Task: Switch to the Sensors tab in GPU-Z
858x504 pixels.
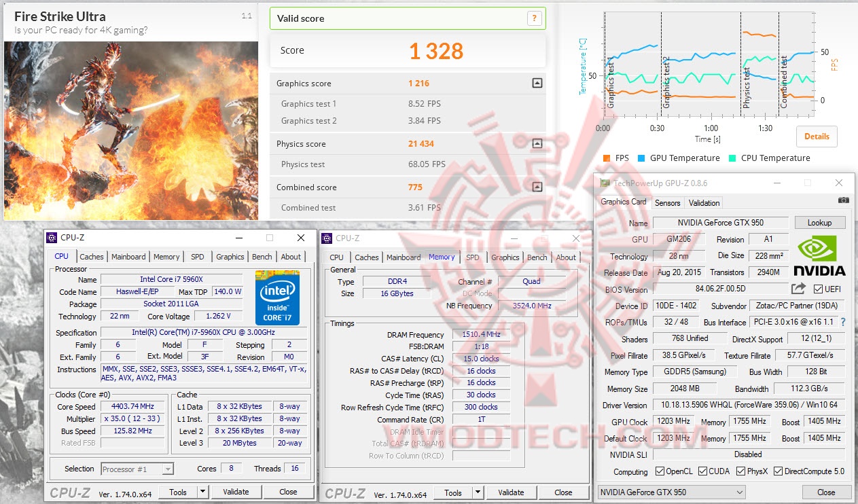Action: [667, 202]
